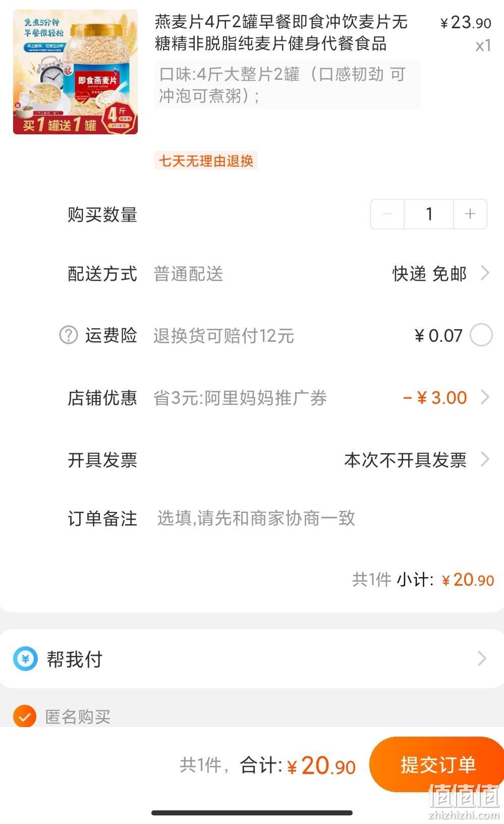Screen dimensions: 504x824
Task: Select the 口味 flavor specification box
Action: 287,84
